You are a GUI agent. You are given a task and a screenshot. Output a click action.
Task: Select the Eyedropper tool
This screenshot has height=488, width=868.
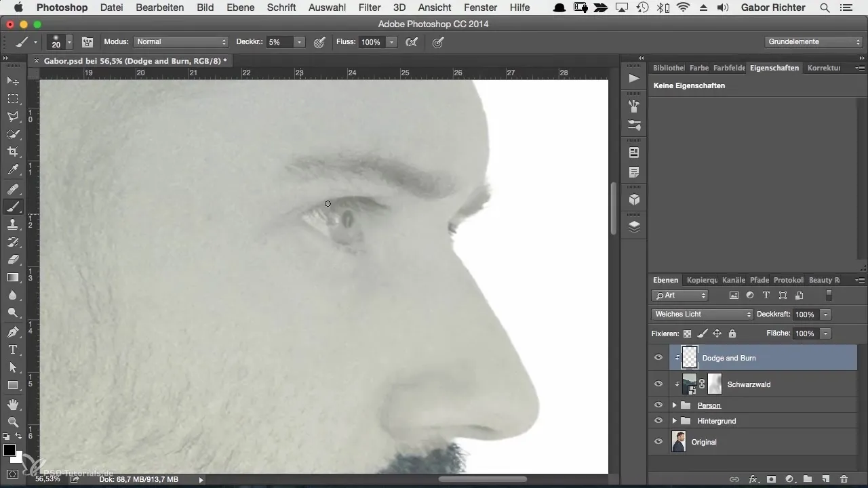tap(12, 169)
